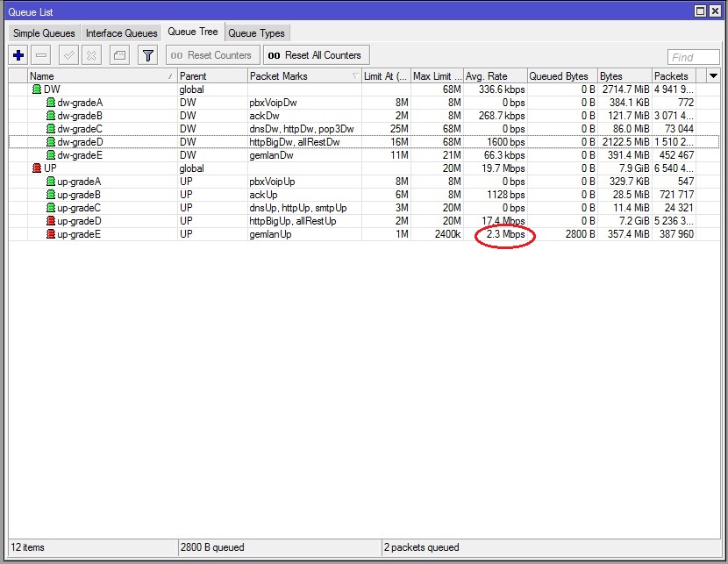Viewport: 728px width, 564px height.
Task: Click the 2400k max limit value
Action: click(447, 234)
